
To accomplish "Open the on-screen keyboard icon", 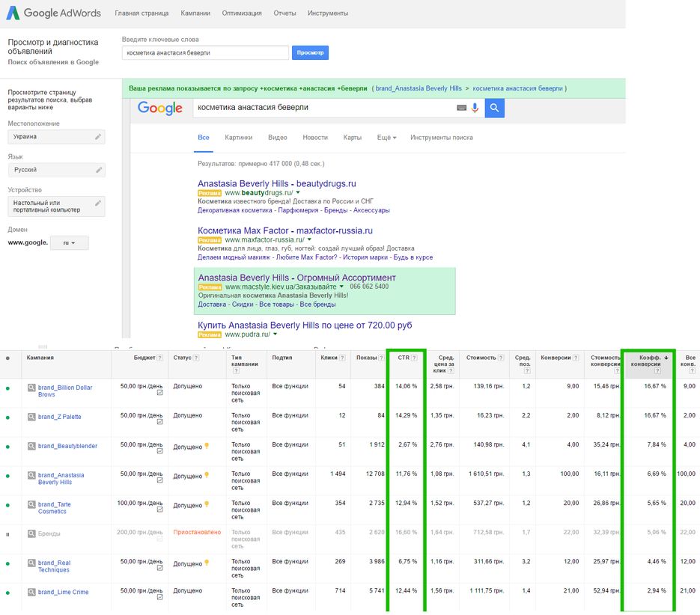I will [462, 108].
